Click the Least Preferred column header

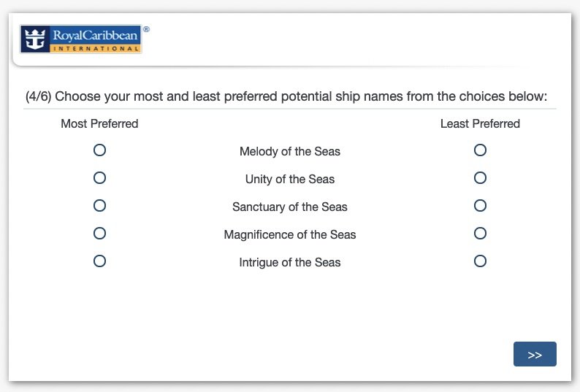tap(480, 124)
